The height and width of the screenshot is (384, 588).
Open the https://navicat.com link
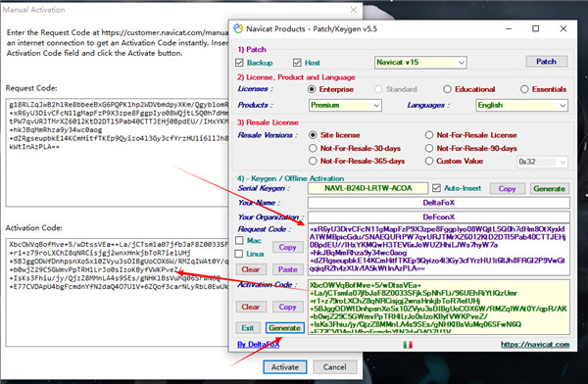535,344
